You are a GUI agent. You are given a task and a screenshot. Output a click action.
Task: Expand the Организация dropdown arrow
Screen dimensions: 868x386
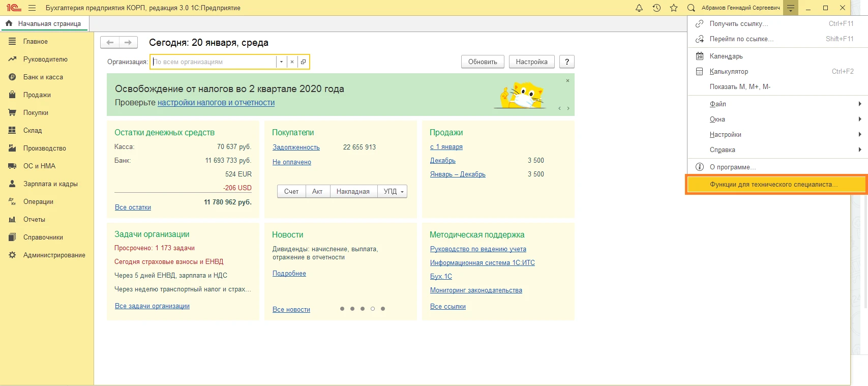pos(281,62)
